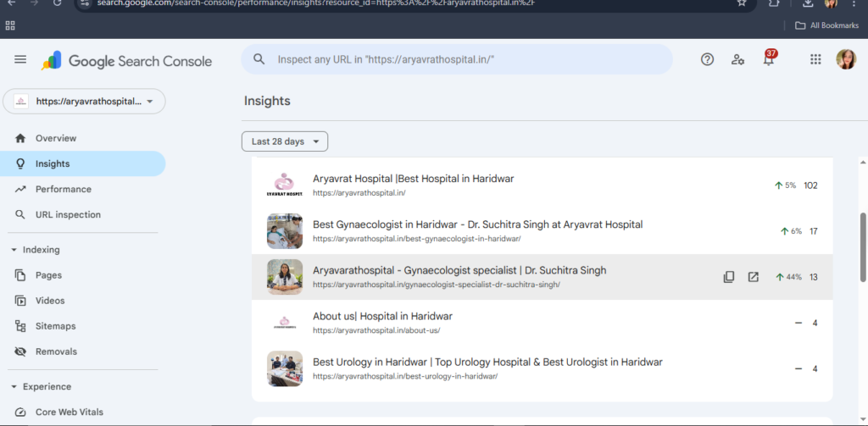Copy URL of the Gynaecologist specialist page
Viewport: 868px width, 426px height.
tap(729, 277)
